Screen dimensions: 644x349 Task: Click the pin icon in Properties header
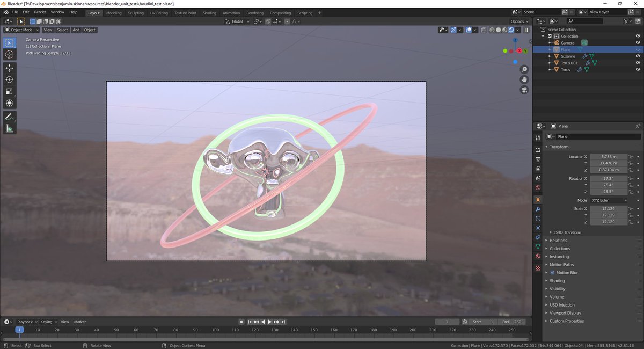[x=638, y=126]
